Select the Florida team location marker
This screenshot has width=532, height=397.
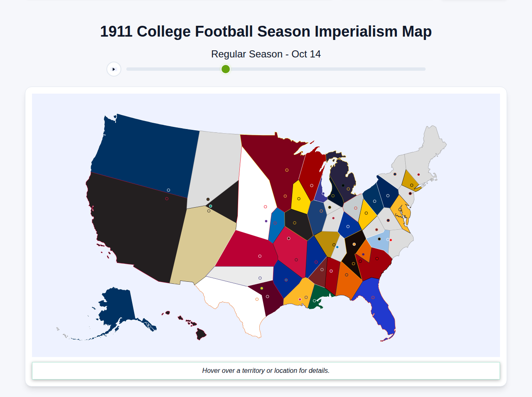coord(373,297)
